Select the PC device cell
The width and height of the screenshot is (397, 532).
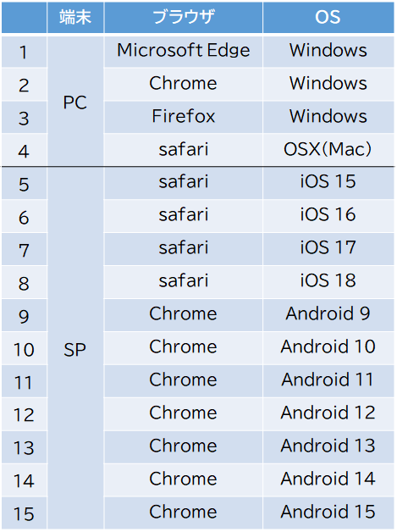[75, 101]
